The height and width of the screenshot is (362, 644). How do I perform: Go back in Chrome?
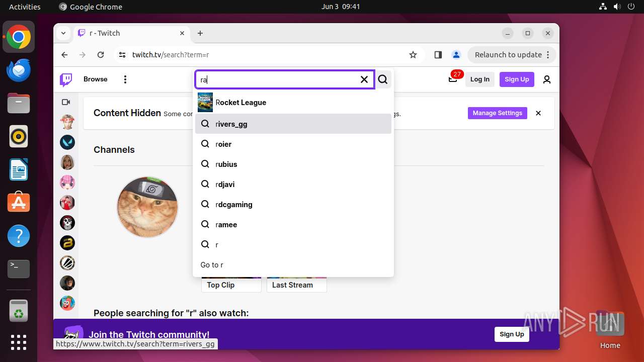coord(64,55)
